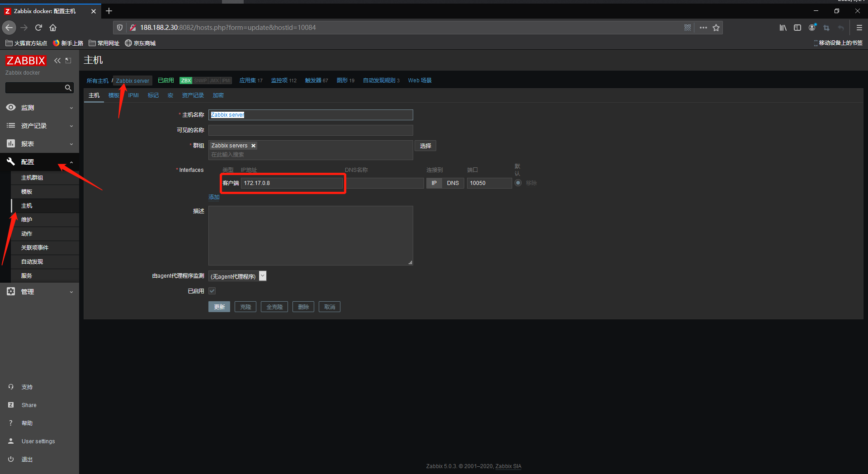Open 自动发现 discovery in sidebar
Image resolution: width=868 pixels, height=474 pixels.
tap(45, 262)
